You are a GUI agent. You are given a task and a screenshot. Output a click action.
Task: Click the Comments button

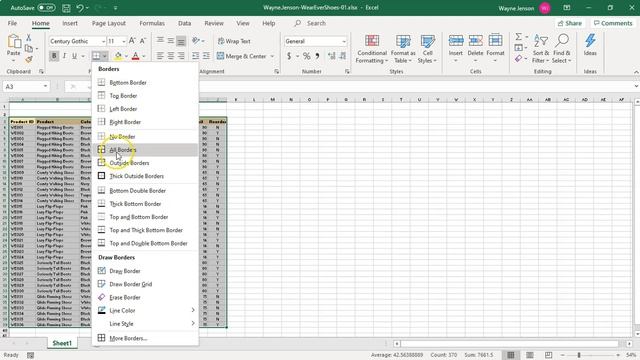pos(613,23)
